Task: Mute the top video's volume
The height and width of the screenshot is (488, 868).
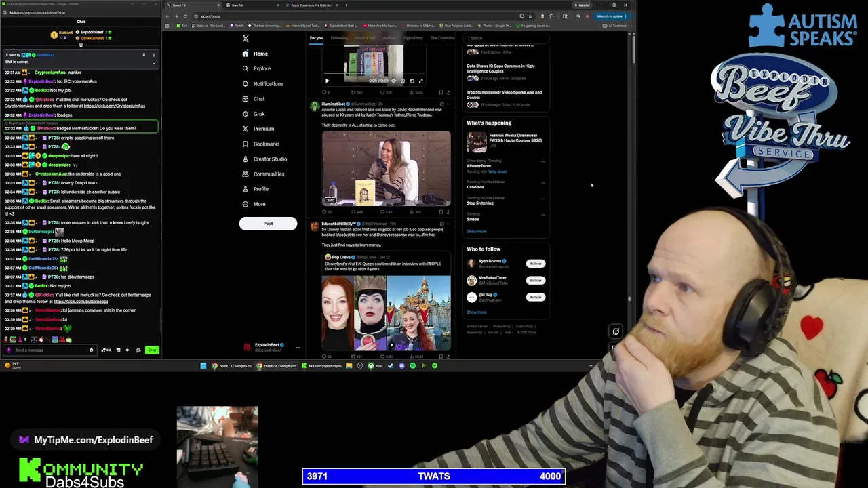Action: tap(393, 81)
